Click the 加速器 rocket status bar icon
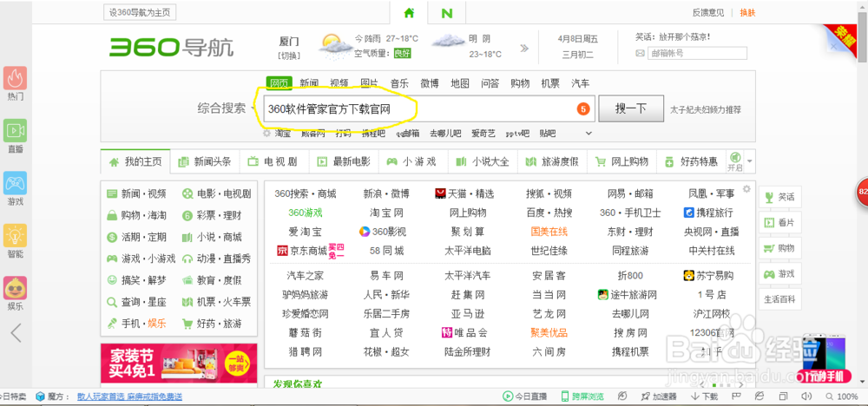The height and width of the screenshot is (406, 868). click(x=659, y=396)
